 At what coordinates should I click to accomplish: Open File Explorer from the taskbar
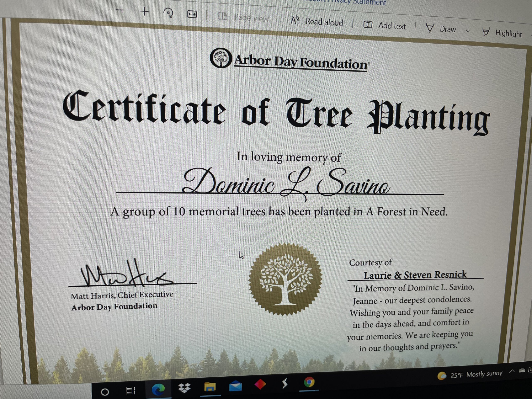click(210, 387)
